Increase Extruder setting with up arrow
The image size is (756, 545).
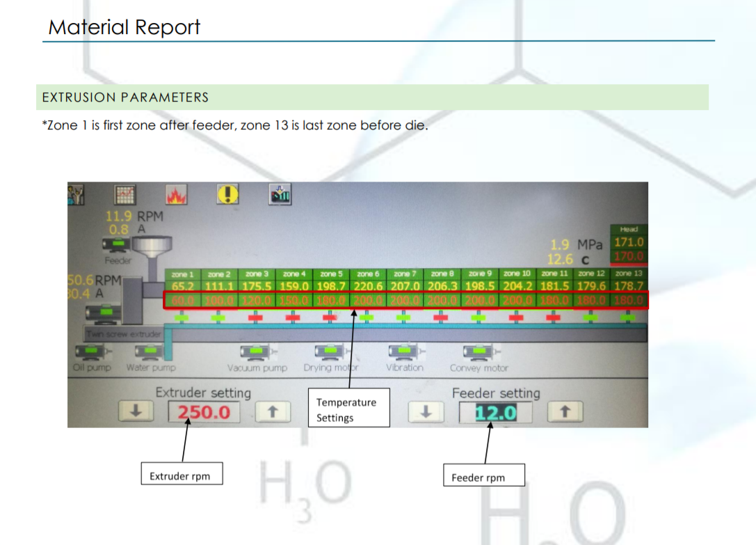(x=273, y=412)
